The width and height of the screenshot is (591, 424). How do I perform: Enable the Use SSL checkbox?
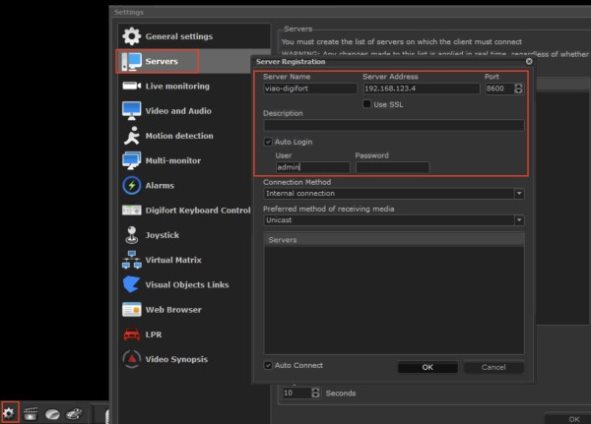[x=367, y=104]
